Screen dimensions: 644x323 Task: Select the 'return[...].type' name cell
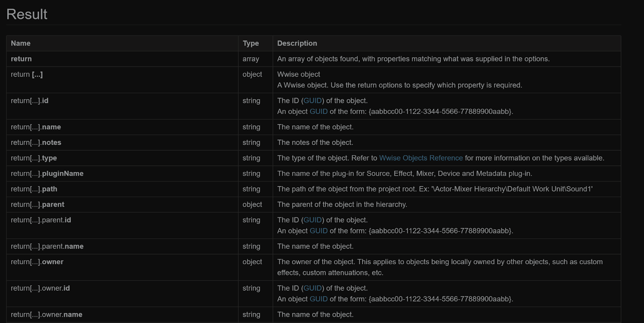122,158
